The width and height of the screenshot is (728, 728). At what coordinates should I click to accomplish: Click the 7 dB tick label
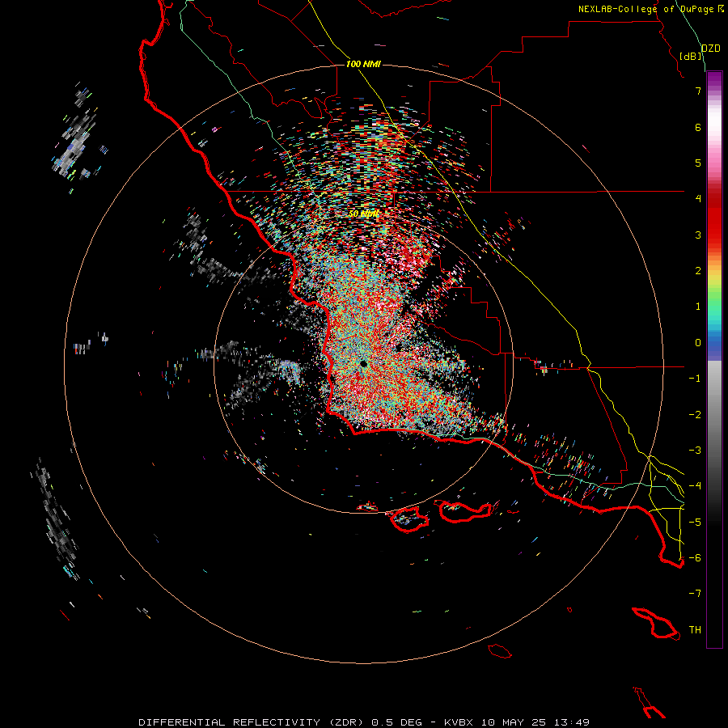(x=698, y=91)
